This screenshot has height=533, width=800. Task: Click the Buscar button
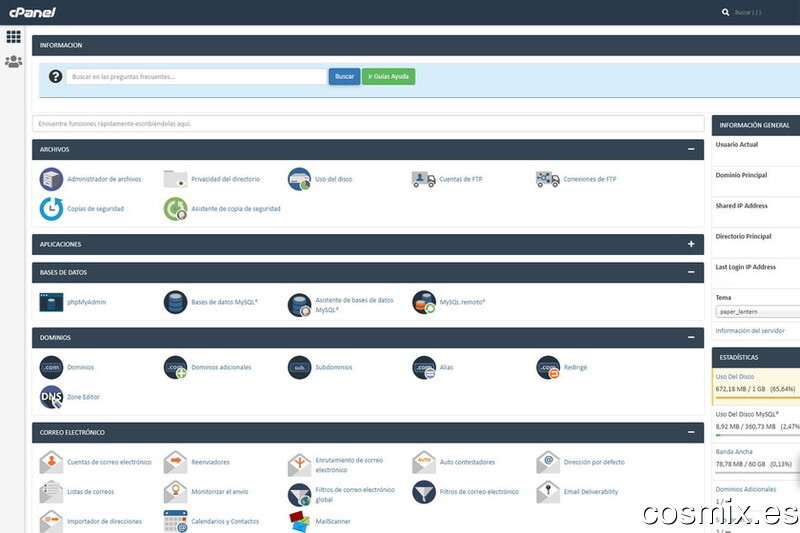[x=344, y=77]
